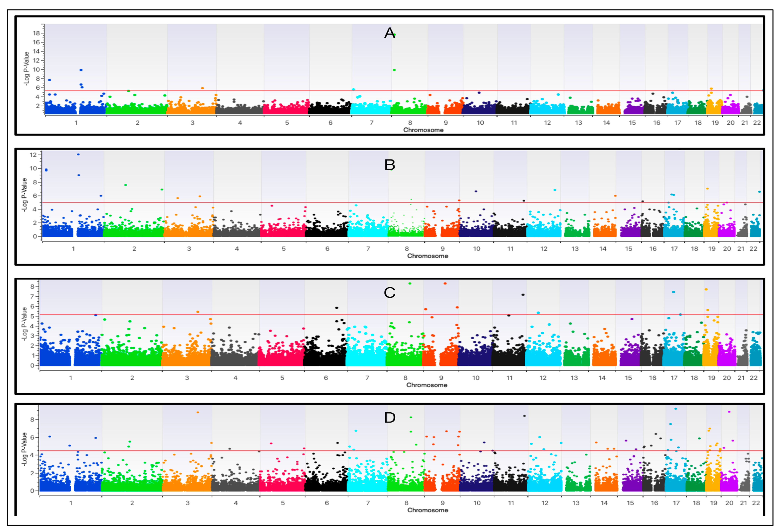Click the y-axis tick value 10 in panel A
Screen dimensions: 780x532
[x=36, y=69]
